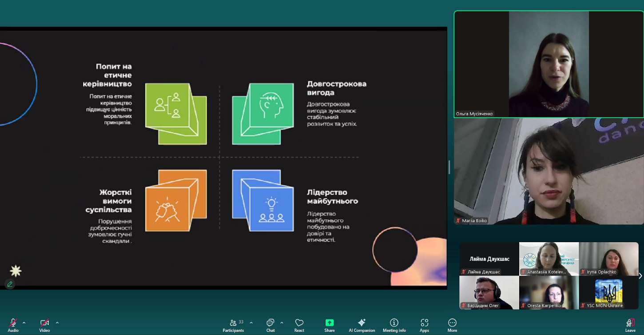644x335 pixels.
Task: Click Leave meeting button
Action: (630, 325)
